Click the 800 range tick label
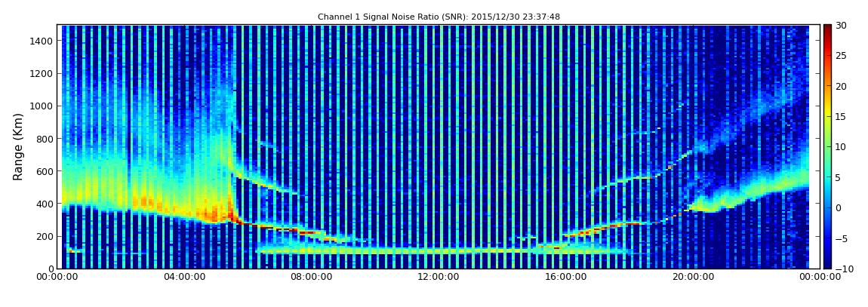868x307 pixels. click(45, 139)
